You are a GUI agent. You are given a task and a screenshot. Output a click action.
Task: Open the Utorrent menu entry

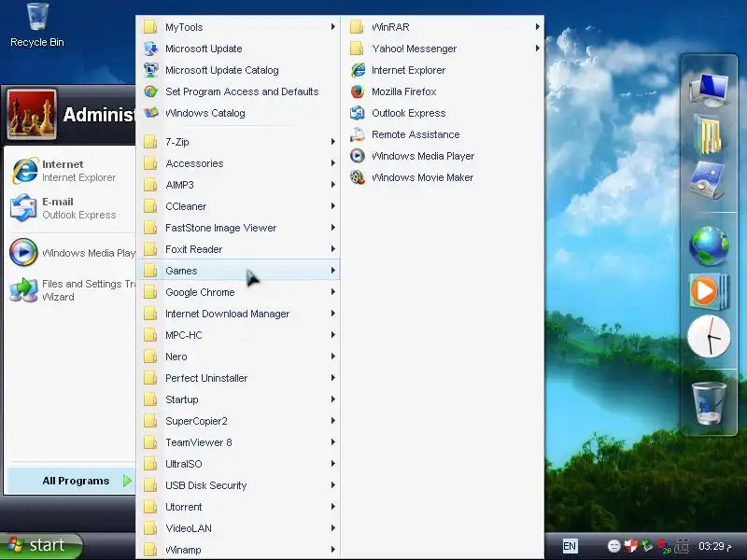238,506
